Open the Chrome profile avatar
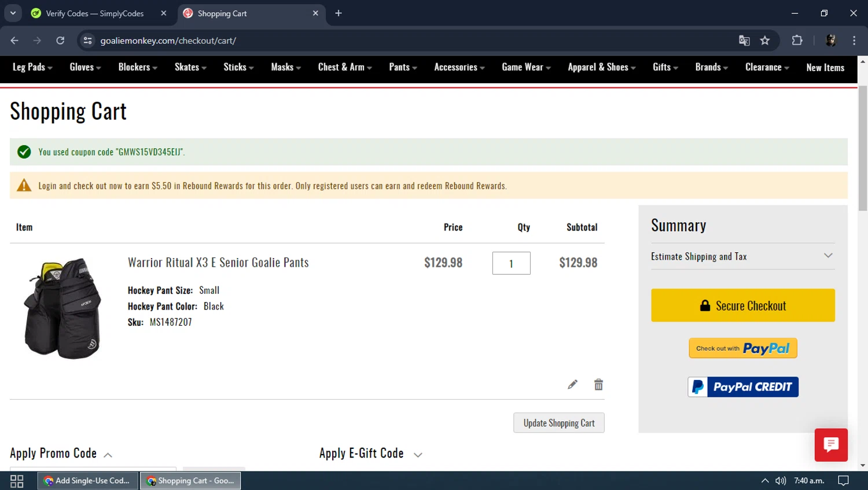The width and height of the screenshot is (868, 490). 830,40
